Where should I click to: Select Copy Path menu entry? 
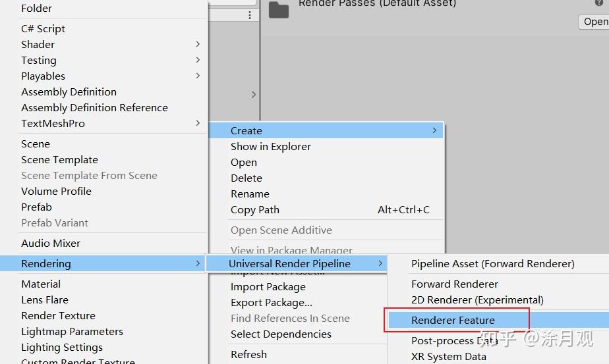[255, 209]
